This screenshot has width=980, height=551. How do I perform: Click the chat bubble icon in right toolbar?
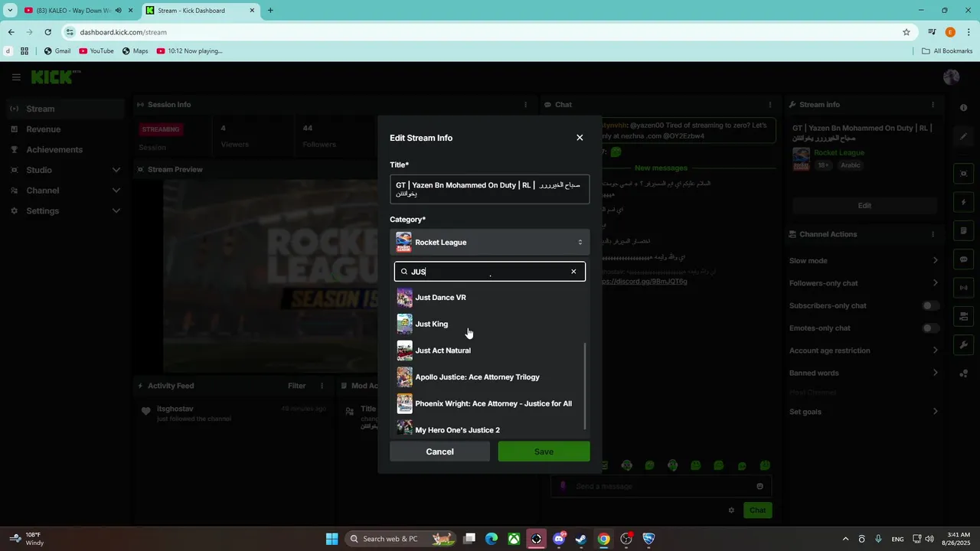(964, 259)
